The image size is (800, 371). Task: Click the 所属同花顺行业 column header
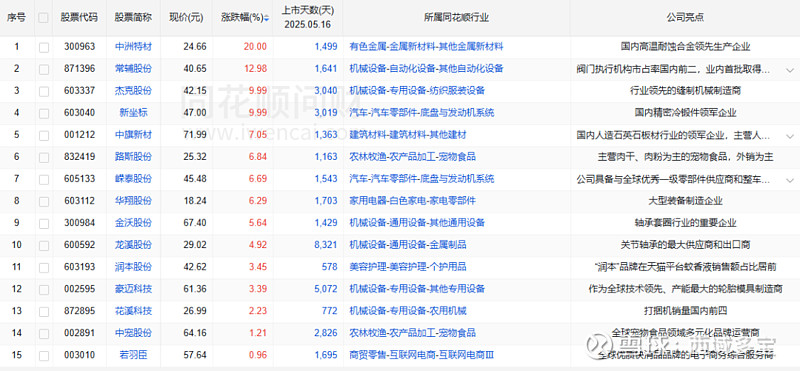456,17
